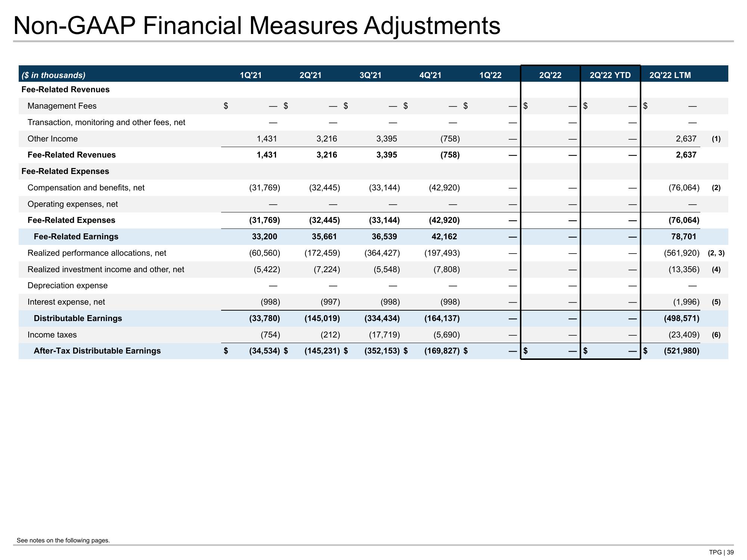747x560 pixels.
Task: Click the 2Q'21 column header
Action: [x=310, y=75]
